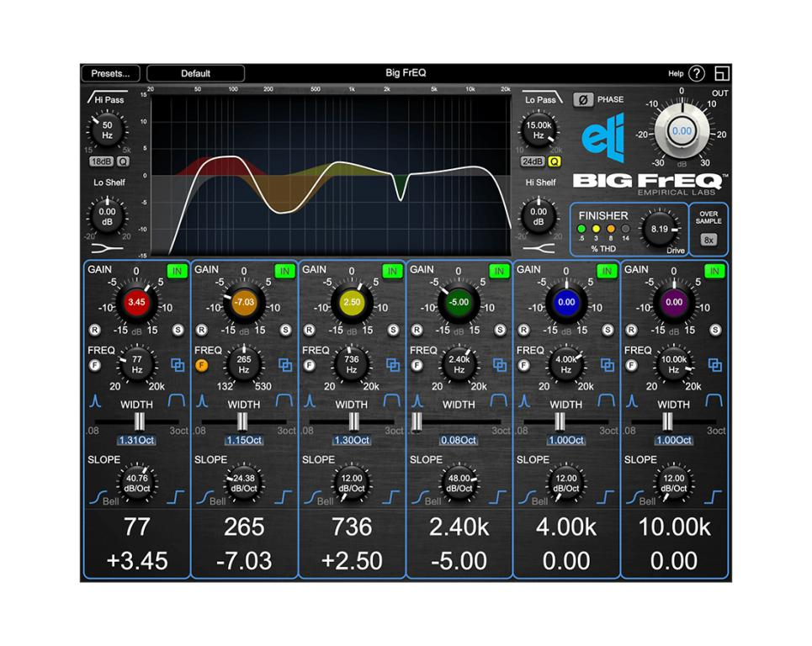
Task: Toggle IN on the 4.00k band
Action: pyautogui.click(x=607, y=271)
